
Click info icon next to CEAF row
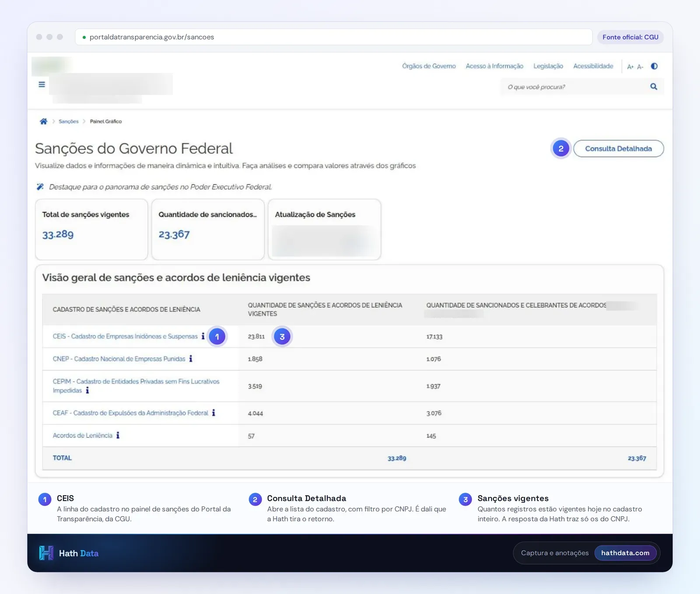213,412
